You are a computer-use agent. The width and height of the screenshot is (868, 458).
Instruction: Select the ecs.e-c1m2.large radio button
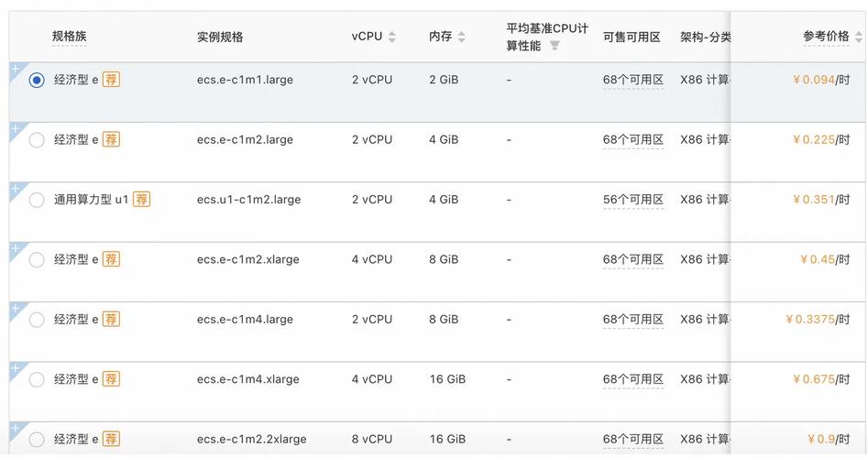(37, 140)
